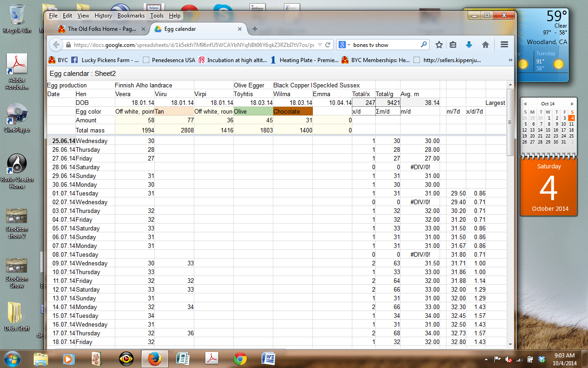Viewport: 588px width, 368px height.
Task: Open the Firefox hamburger menu
Action: (x=504, y=45)
